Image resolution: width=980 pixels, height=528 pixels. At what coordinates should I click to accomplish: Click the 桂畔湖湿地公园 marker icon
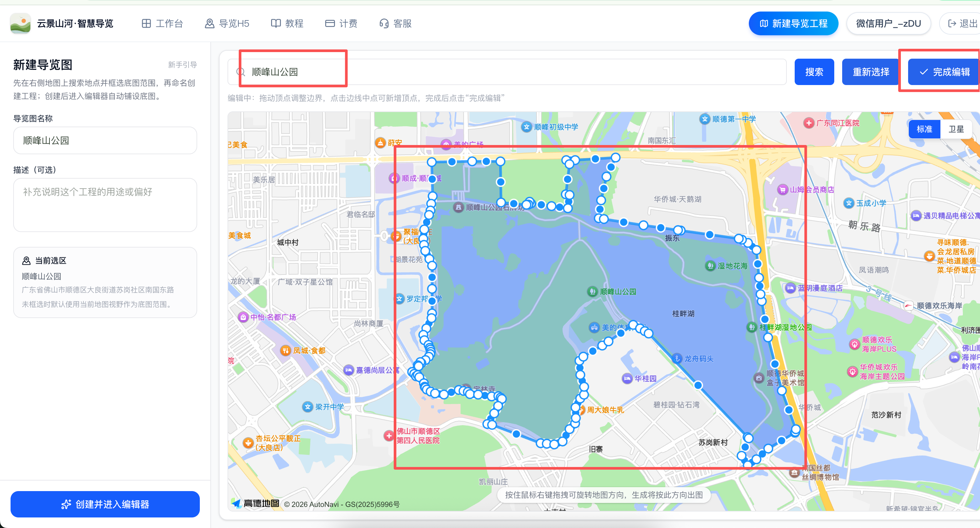click(x=751, y=327)
